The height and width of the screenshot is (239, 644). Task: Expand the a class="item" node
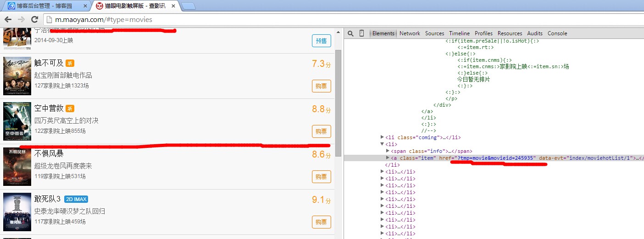388,158
